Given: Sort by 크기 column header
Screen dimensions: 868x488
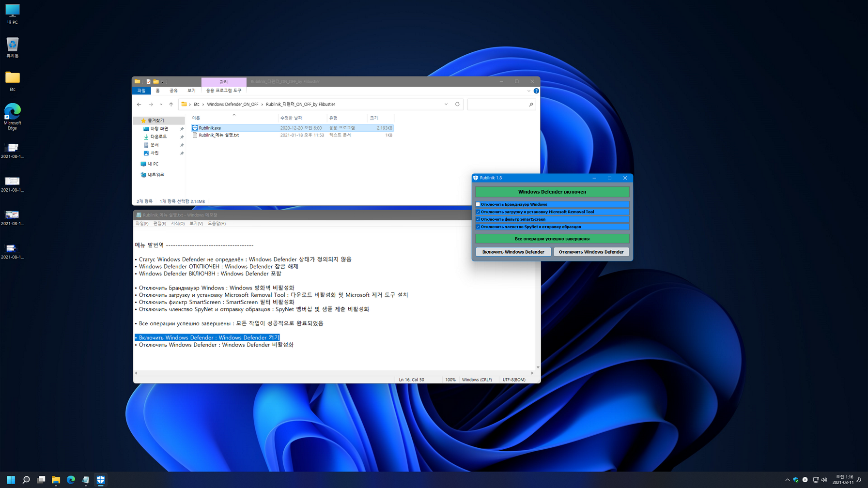Looking at the screenshot, I should coord(381,118).
